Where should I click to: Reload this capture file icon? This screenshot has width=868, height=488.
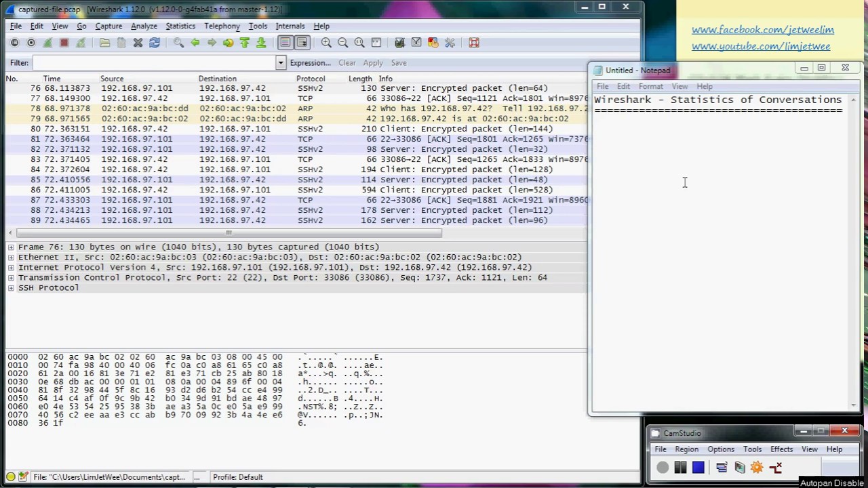click(155, 43)
